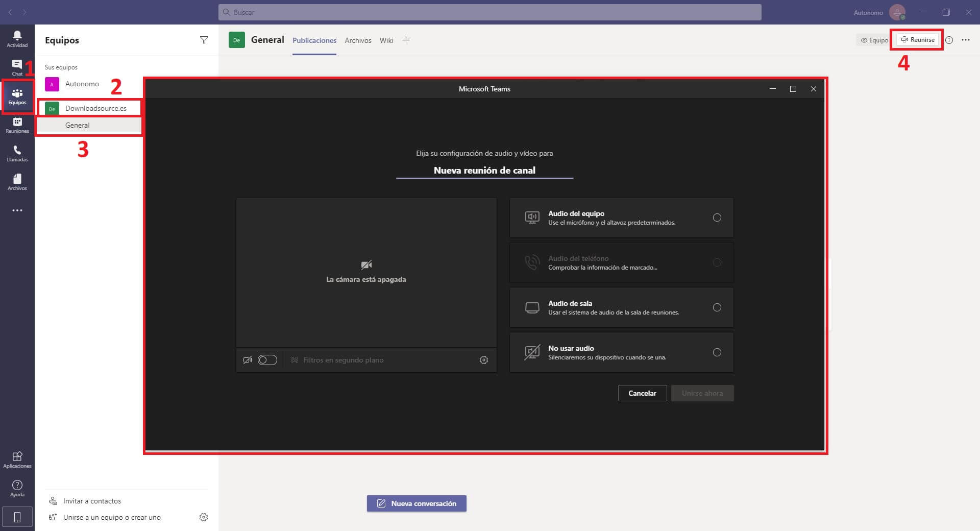Select No usar audio radio option

717,352
